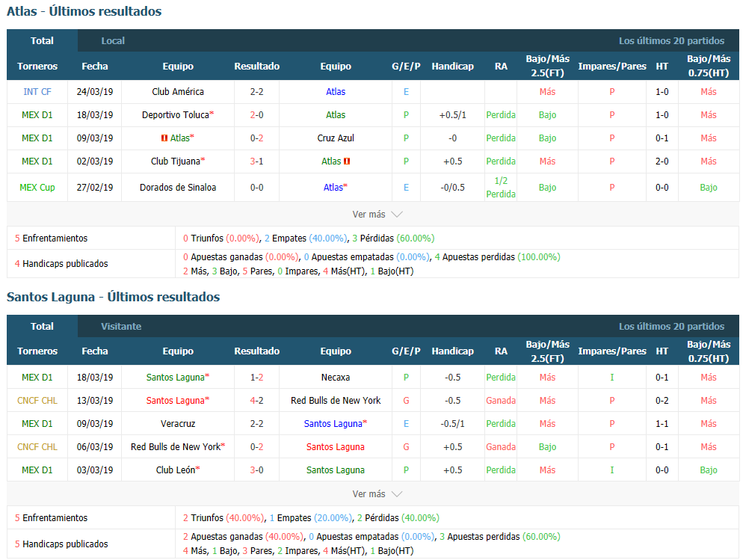Open Los últimos 20 partidos in Atlas section
This screenshot has height=560, width=743.
[671, 40]
